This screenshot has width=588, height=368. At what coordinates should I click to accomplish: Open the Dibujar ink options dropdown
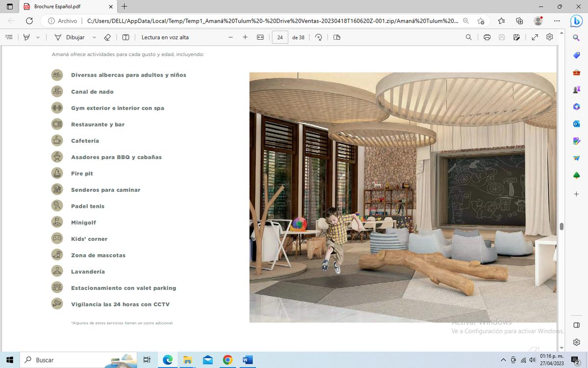(94, 37)
